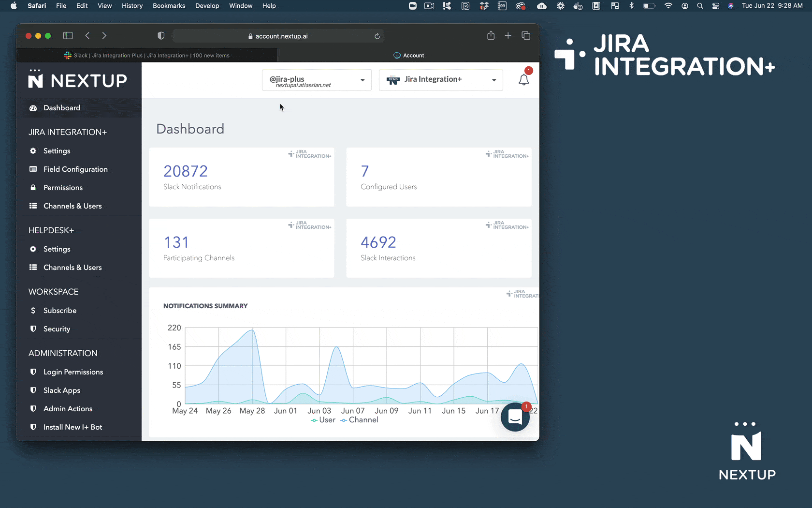This screenshot has height=508, width=812.
Task: Open the Develop menu
Action: coord(207,6)
